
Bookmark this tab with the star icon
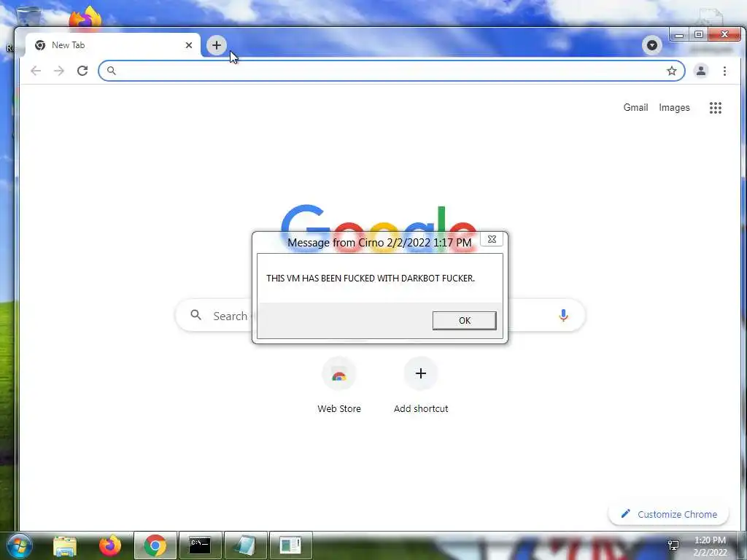pos(672,71)
